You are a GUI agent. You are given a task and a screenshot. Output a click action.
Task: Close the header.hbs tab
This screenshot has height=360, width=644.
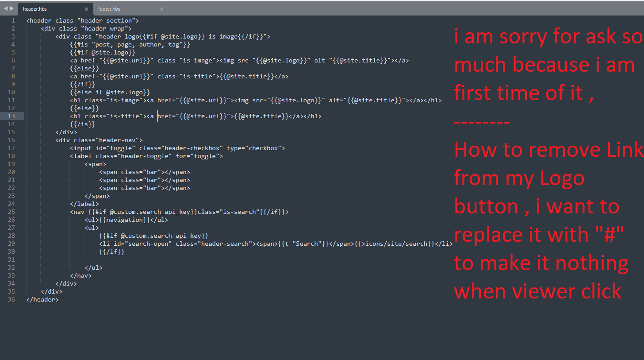[86, 9]
